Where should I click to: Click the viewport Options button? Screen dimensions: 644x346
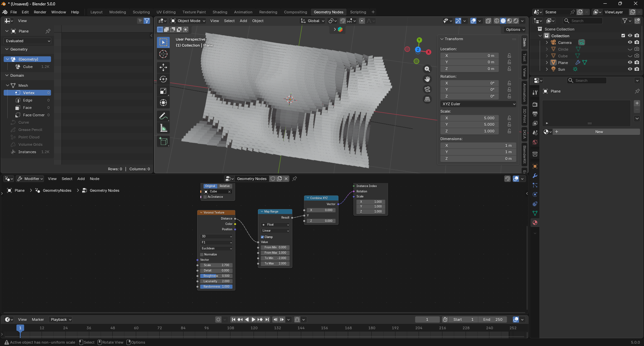[x=515, y=30]
